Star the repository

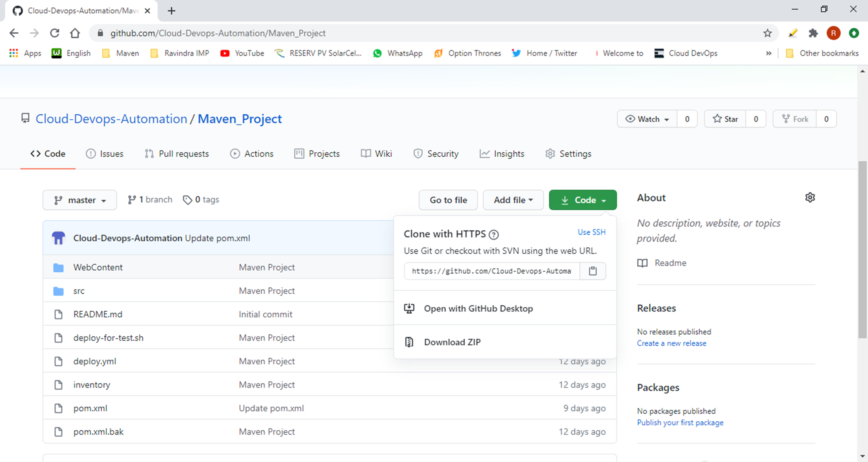(x=725, y=119)
